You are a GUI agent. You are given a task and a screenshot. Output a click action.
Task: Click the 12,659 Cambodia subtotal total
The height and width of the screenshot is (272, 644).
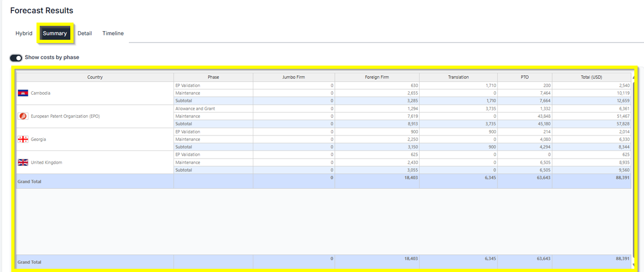(623, 101)
